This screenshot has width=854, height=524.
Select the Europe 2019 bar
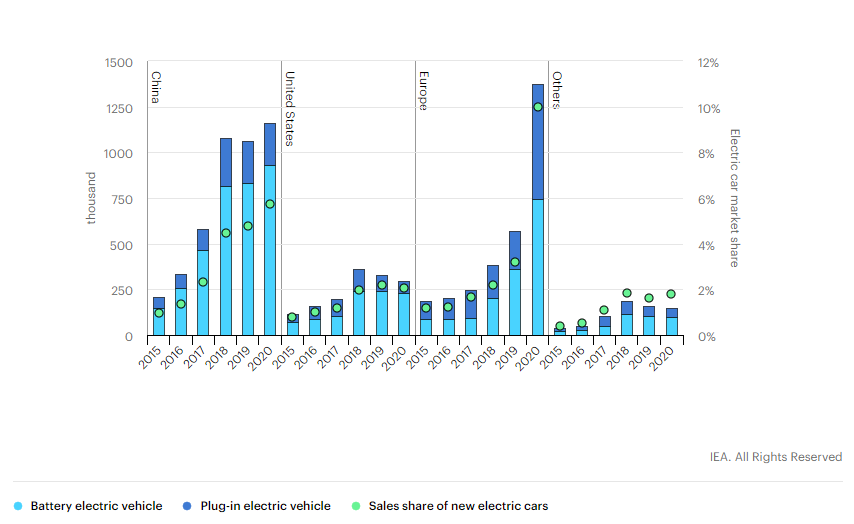pyautogui.click(x=515, y=283)
